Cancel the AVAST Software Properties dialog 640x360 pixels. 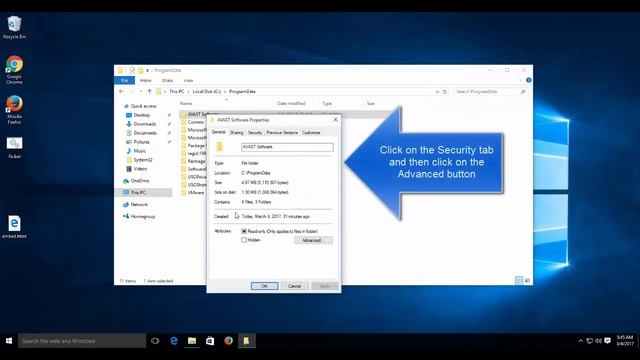[x=294, y=286]
